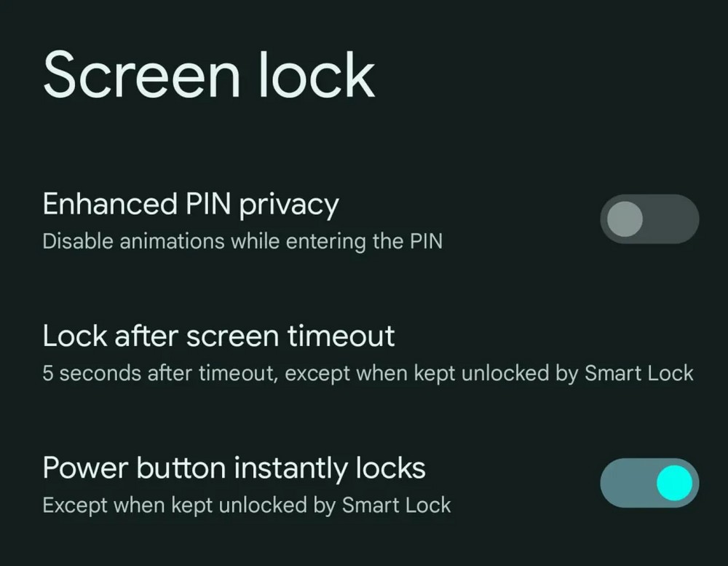Click the word 'Screen' in the page title
This screenshot has height=566, width=728.
(142, 75)
